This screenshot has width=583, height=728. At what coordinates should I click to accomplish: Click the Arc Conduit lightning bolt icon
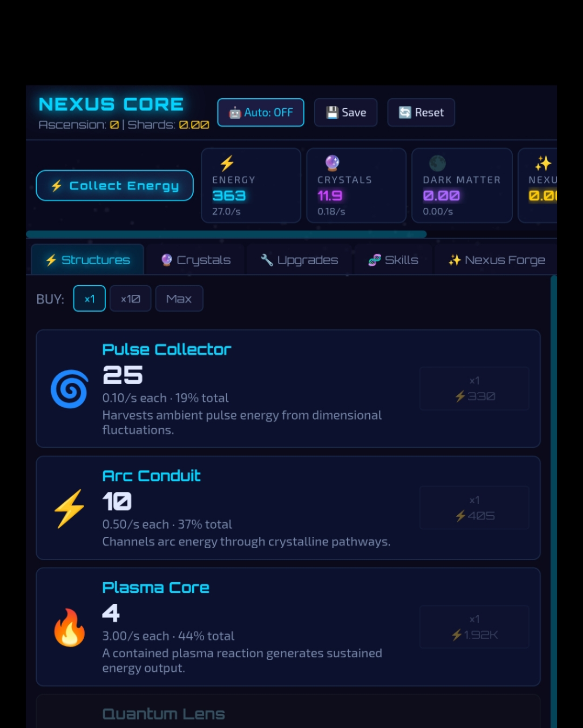coord(69,508)
